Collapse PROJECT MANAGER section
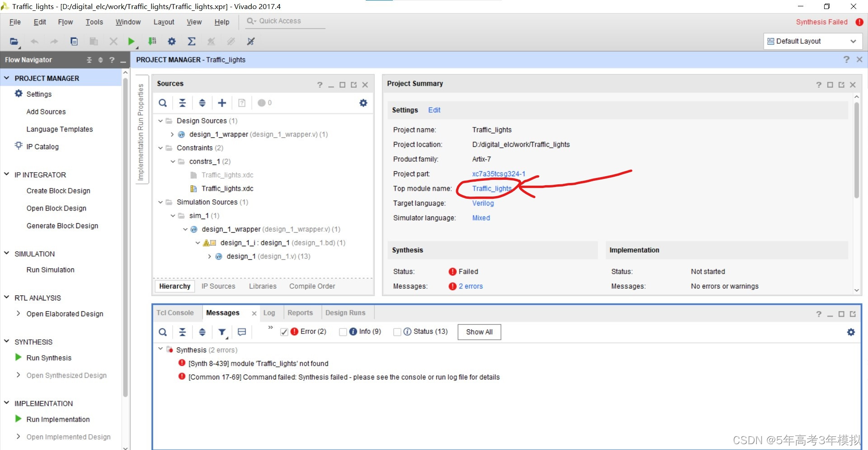 click(x=7, y=78)
